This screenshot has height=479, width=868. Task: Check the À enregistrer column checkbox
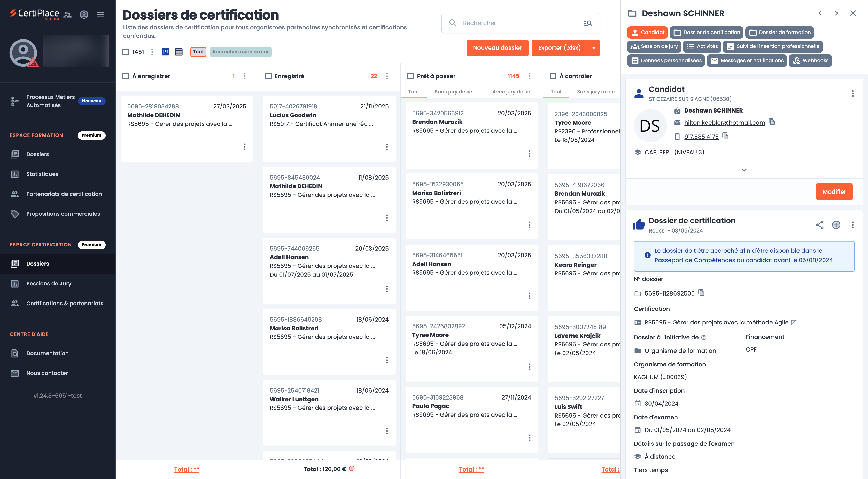[125, 76]
